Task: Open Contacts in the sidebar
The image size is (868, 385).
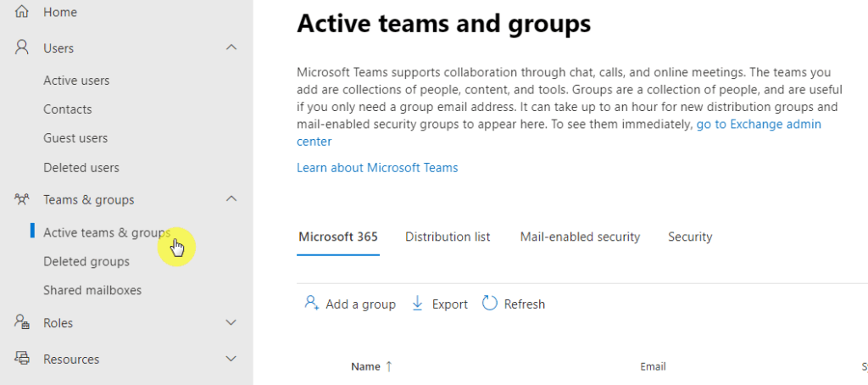Action: click(x=68, y=109)
